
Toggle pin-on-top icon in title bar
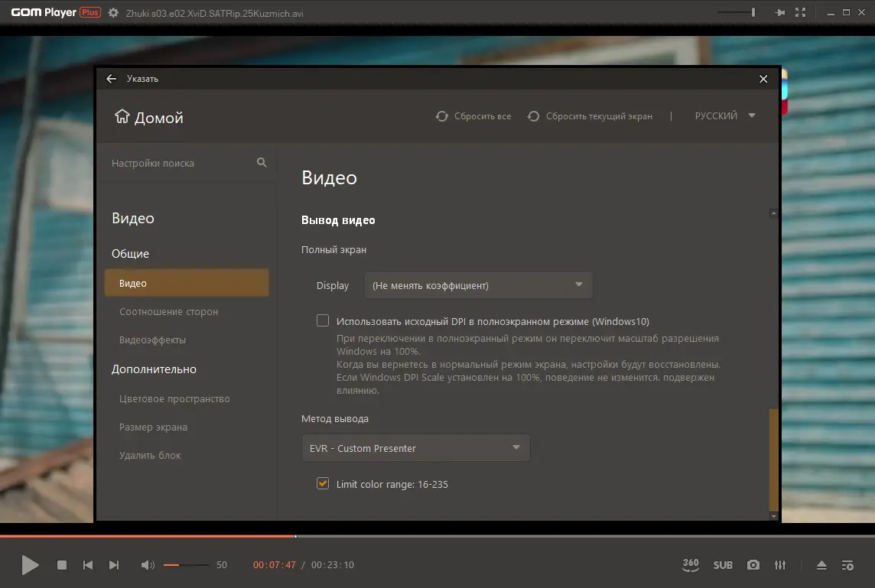[x=780, y=12]
